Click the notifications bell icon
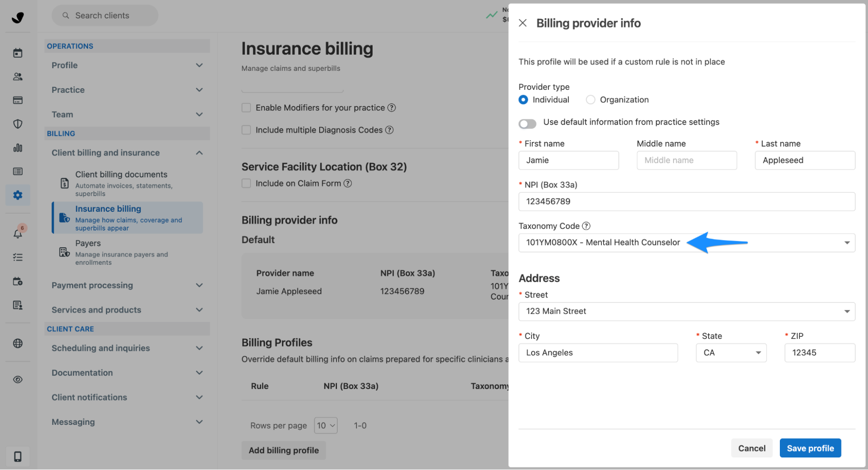868x470 pixels. (x=18, y=233)
